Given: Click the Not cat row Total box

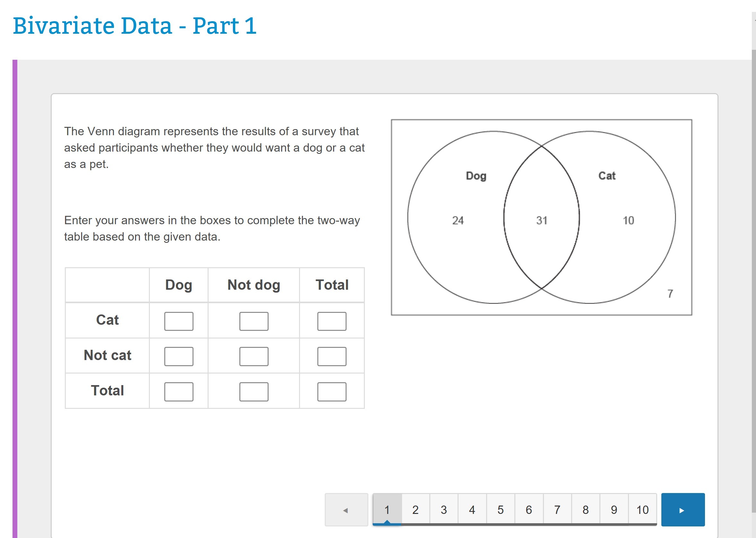Looking at the screenshot, I should [332, 356].
